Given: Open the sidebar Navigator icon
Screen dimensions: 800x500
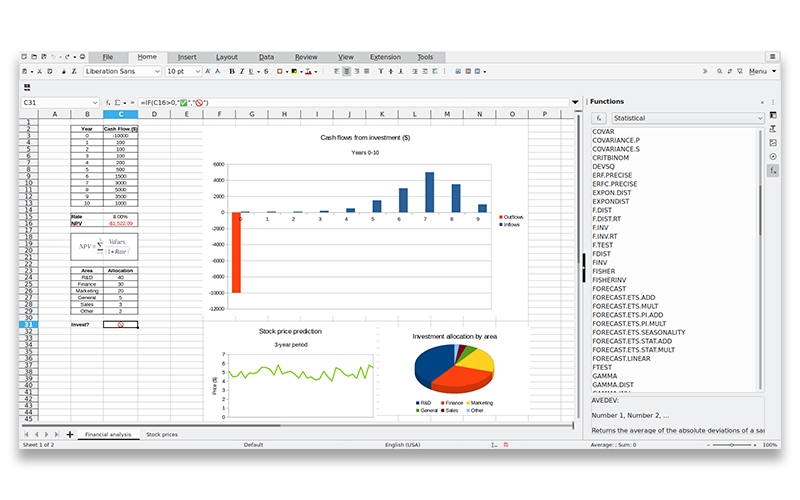Looking at the screenshot, I should coord(773,157).
